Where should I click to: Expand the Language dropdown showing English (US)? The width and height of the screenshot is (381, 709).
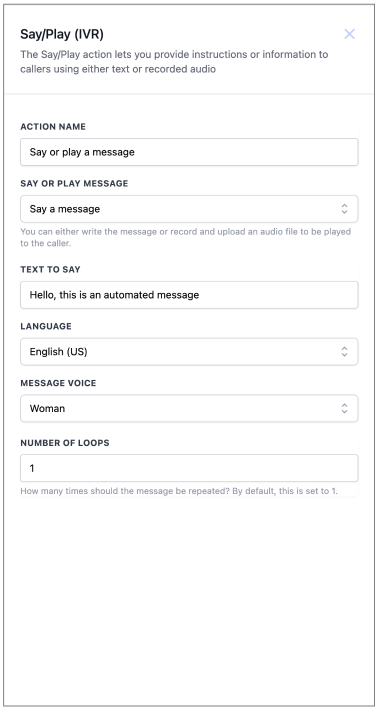[189, 352]
